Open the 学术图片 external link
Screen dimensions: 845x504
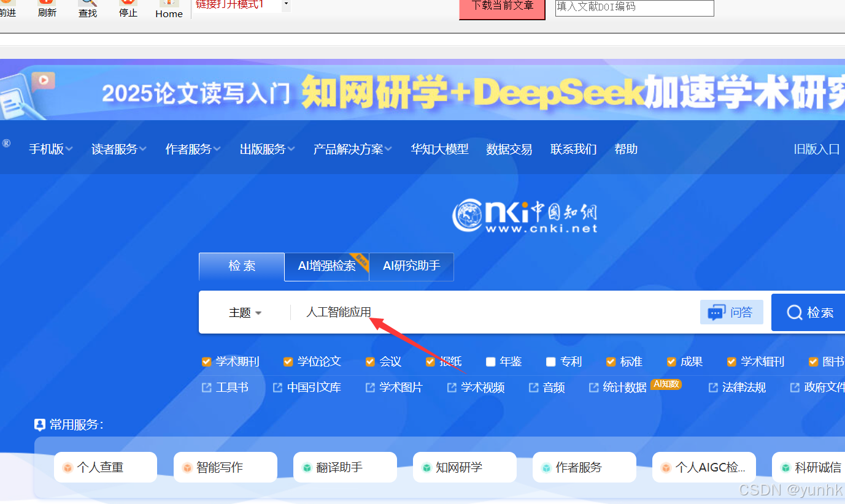[394, 388]
